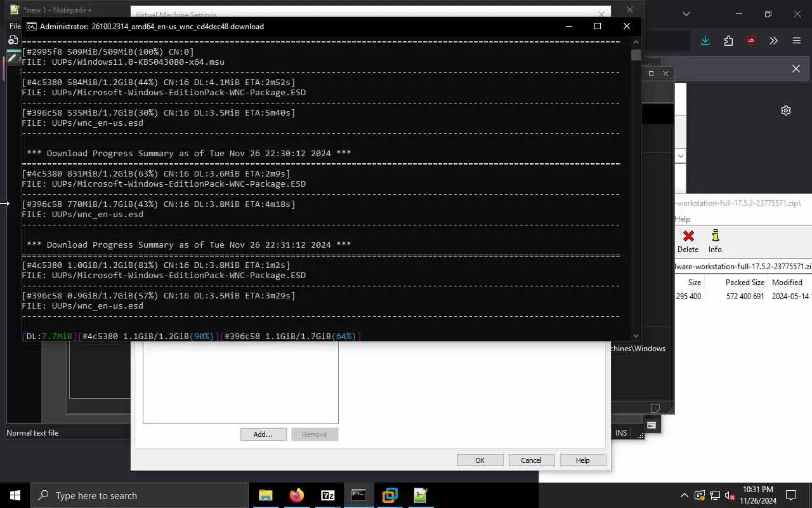812x508 pixels.
Task: Sort 7-Zip list by Modified column
Action: coord(787,283)
